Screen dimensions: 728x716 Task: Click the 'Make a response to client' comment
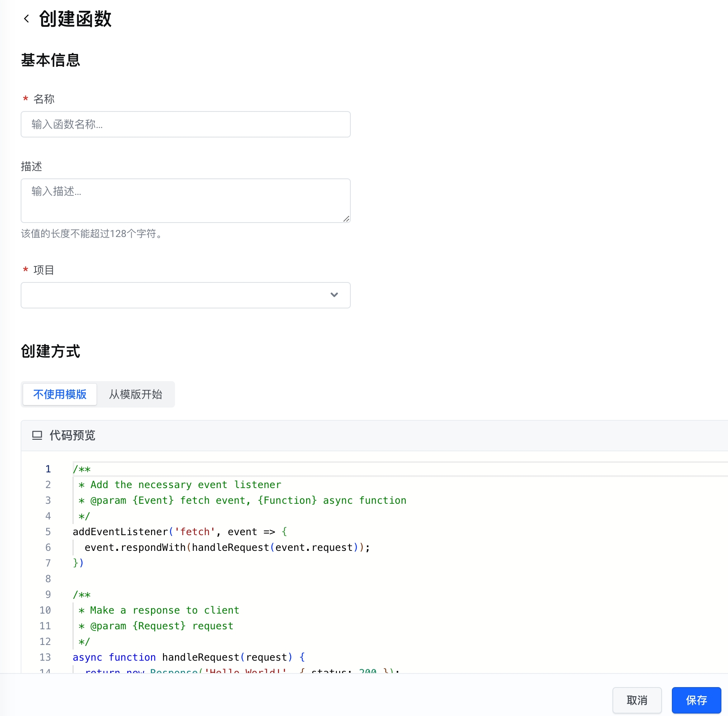(159, 610)
